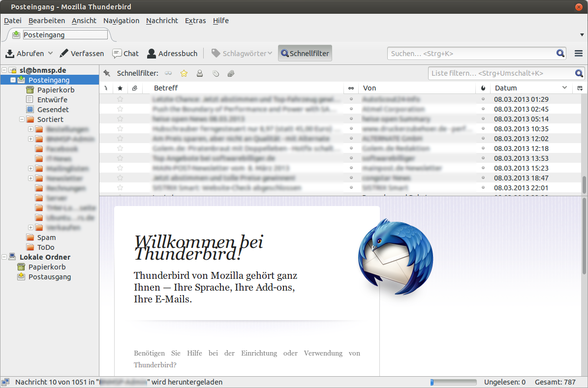Open the Abrufen dropdown arrow
The height and width of the screenshot is (388, 588).
(x=50, y=53)
